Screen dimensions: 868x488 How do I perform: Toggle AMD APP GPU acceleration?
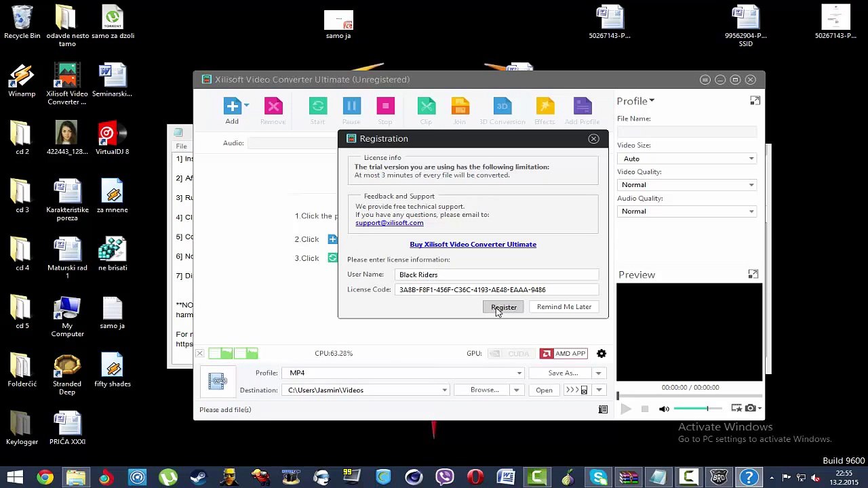coord(564,354)
